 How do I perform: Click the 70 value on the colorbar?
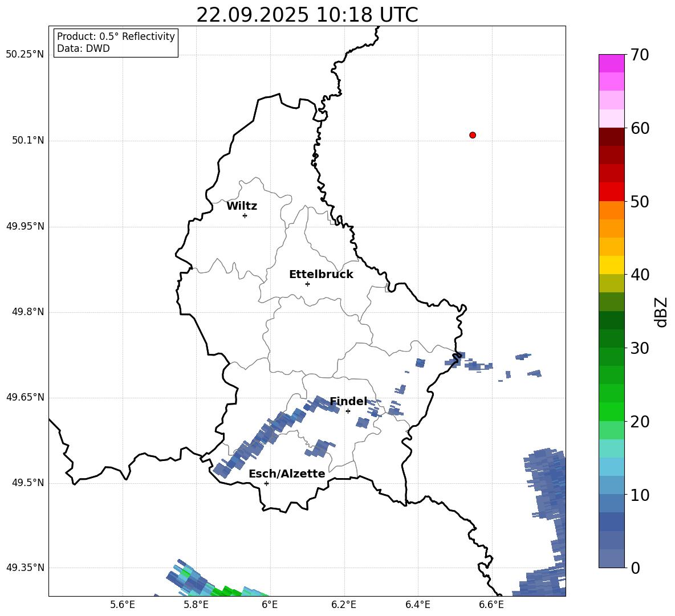tap(640, 55)
